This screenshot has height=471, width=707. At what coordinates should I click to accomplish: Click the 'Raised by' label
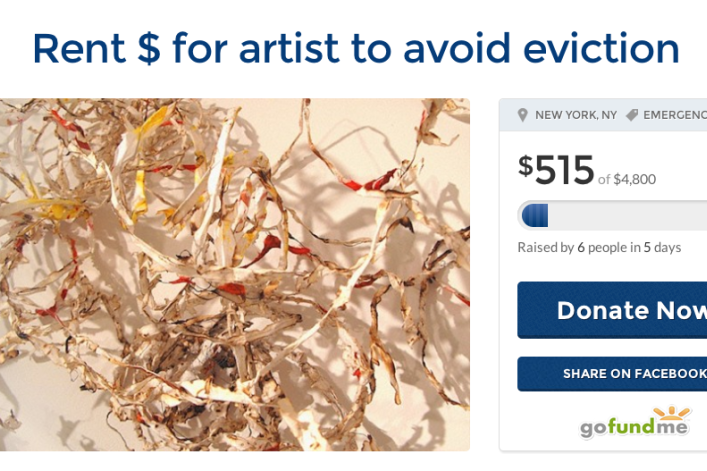coord(546,247)
